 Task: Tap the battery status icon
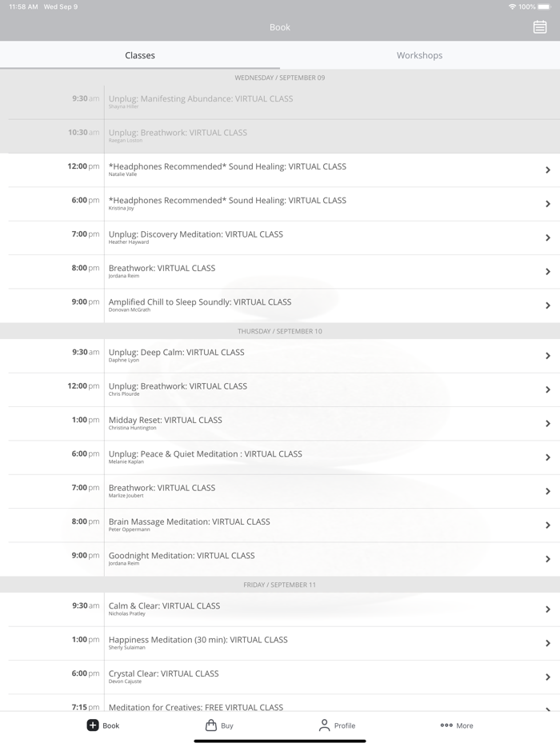tap(544, 6)
